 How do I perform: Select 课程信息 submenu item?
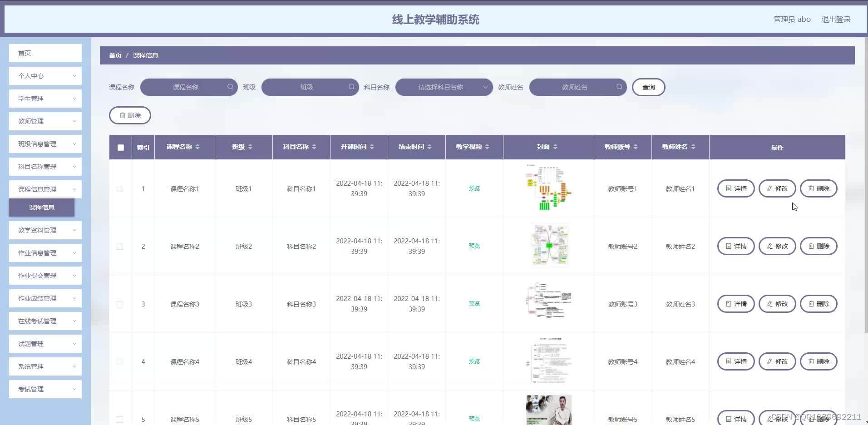pos(42,208)
